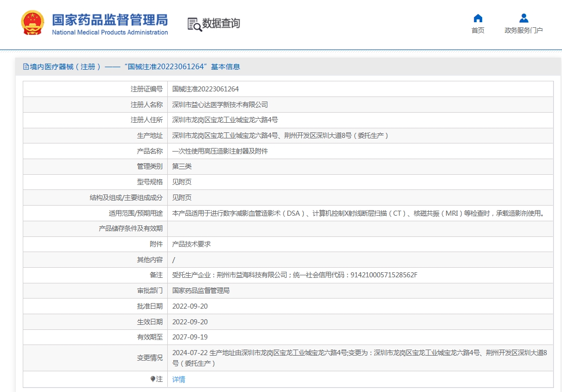
Task: Click the 附件 row label
Action: tap(156, 244)
